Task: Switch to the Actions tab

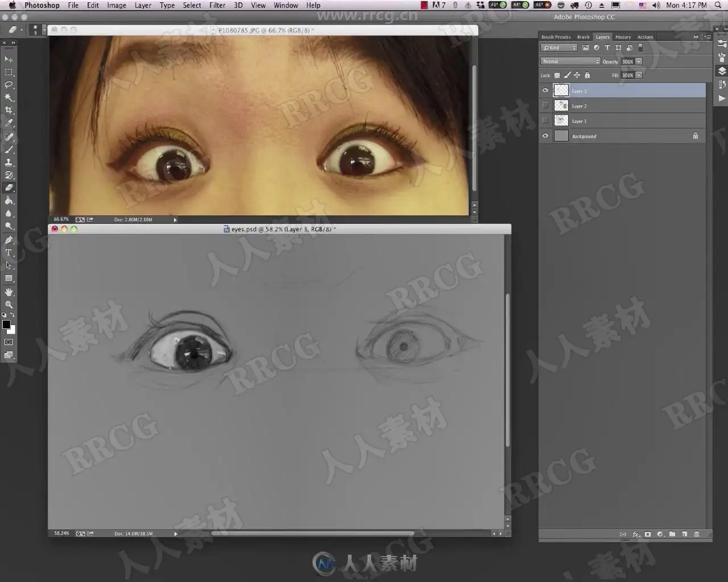Action: pos(645,37)
